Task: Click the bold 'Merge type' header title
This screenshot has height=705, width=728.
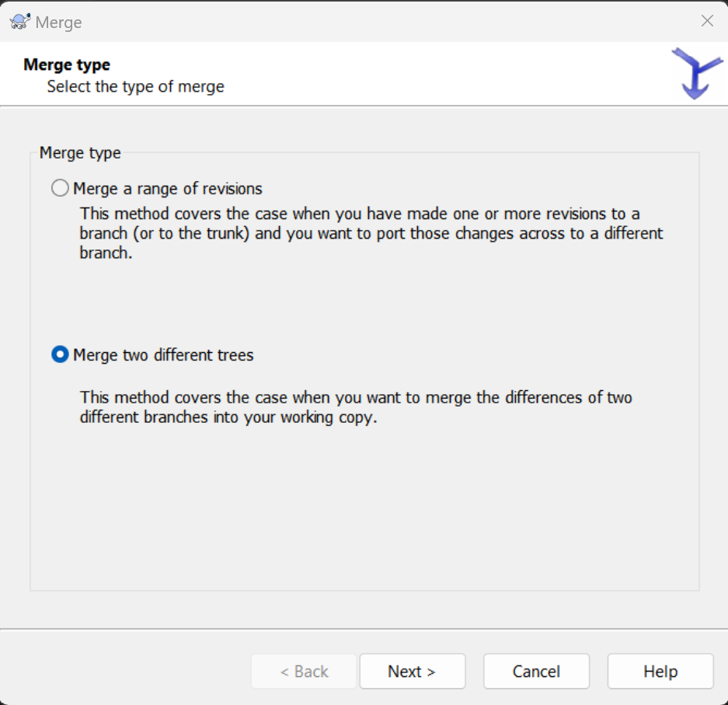Action: coord(67,65)
